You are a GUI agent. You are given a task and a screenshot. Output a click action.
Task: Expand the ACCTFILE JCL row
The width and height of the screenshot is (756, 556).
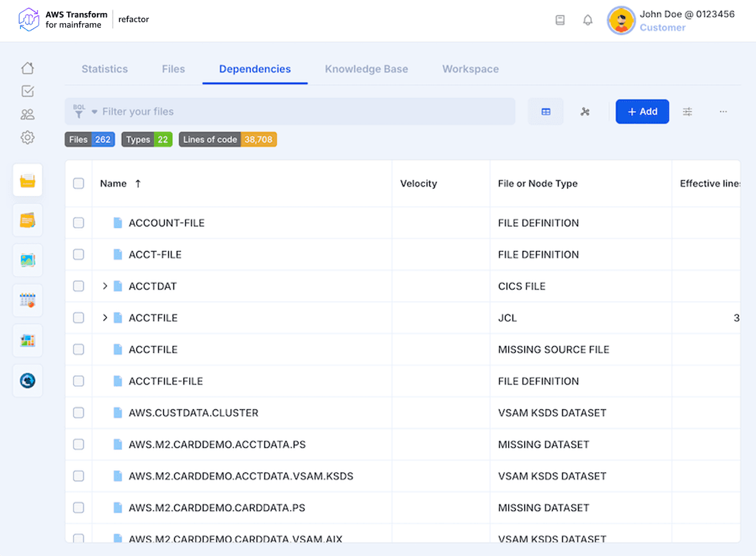(x=105, y=318)
